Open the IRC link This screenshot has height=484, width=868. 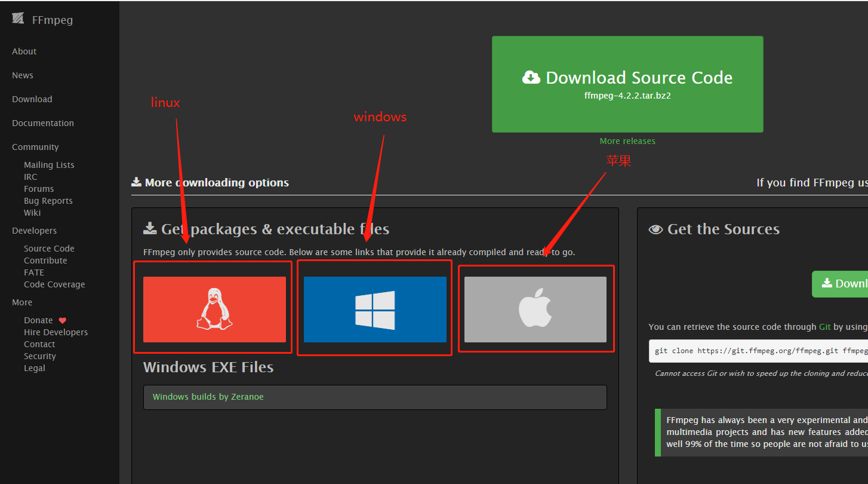tap(30, 177)
